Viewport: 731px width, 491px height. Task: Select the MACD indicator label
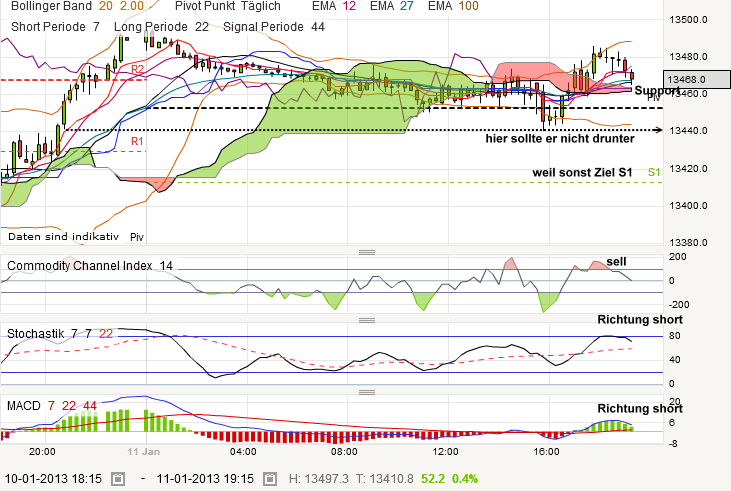point(24,406)
